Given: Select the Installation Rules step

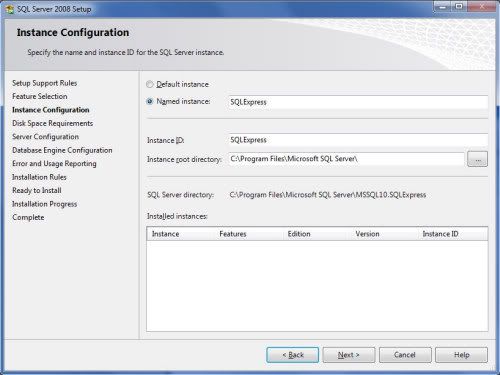Looking at the screenshot, I should pos(39,177).
